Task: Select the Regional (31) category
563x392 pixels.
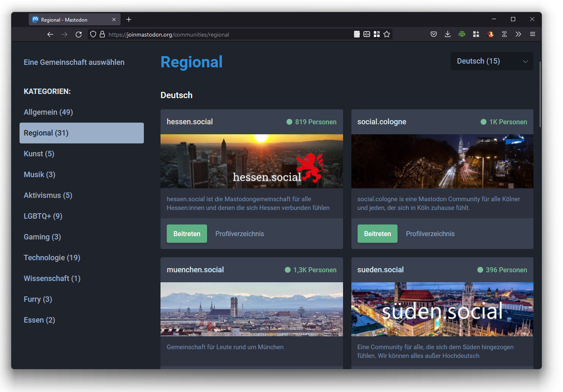Action: click(81, 133)
